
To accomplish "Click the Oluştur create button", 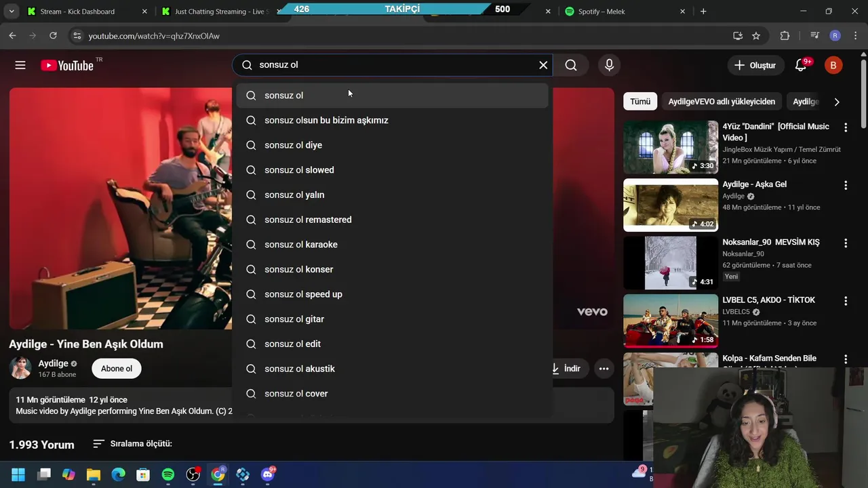I will point(755,65).
